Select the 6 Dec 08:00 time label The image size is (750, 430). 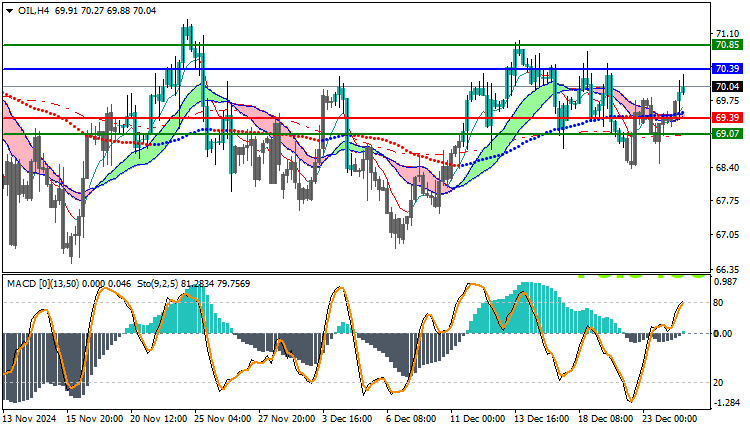tap(411, 419)
